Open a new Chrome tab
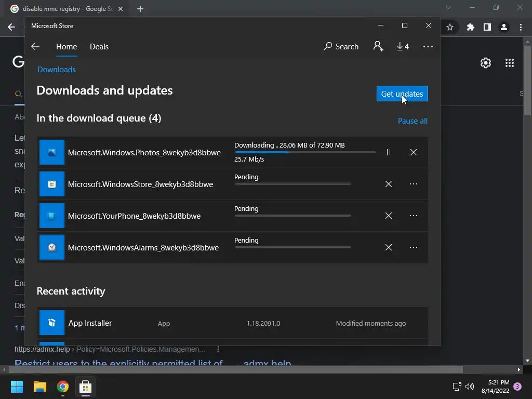 [x=140, y=9]
